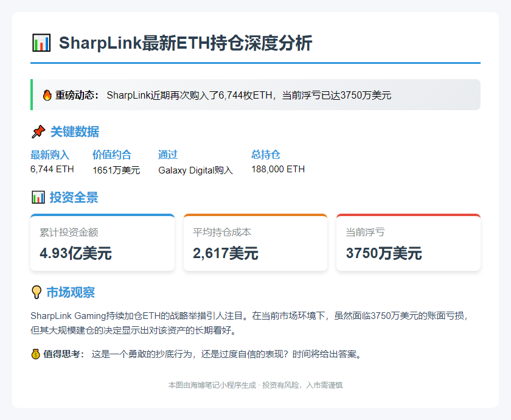Screen dimensions: 511x420
Task: Click the bar chart icon beside the main title
Action: point(41,43)
